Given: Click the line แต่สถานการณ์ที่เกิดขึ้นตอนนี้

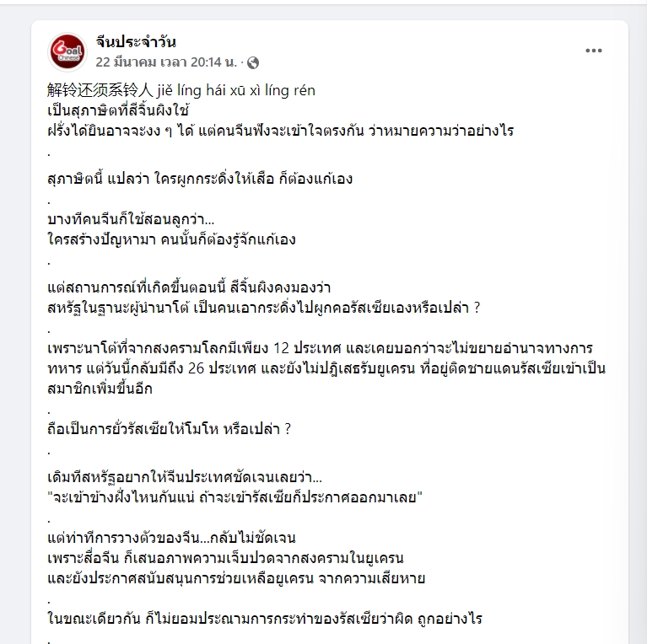Looking at the screenshot, I should (x=189, y=287).
